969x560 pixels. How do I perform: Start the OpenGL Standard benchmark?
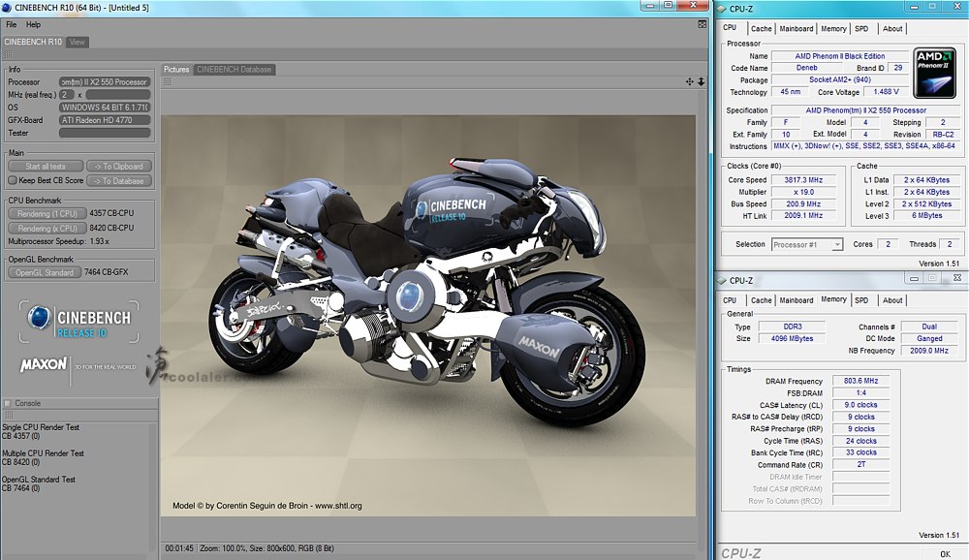(x=45, y=272)
